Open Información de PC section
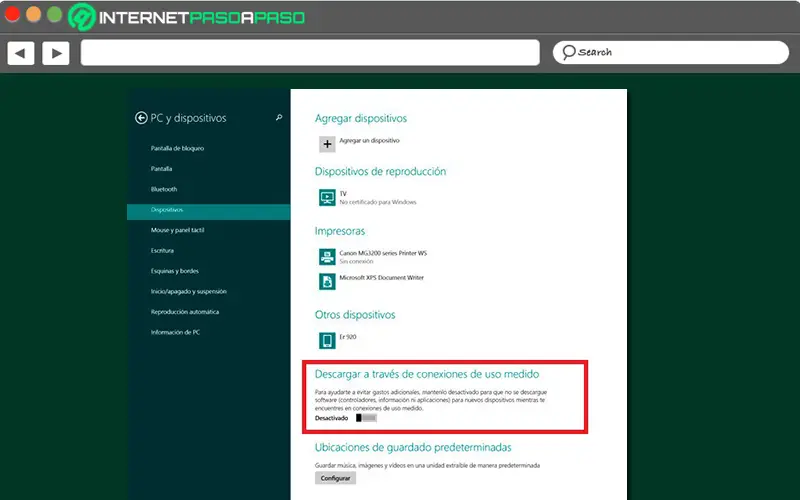800x500 pixels. tap(175, 332)
